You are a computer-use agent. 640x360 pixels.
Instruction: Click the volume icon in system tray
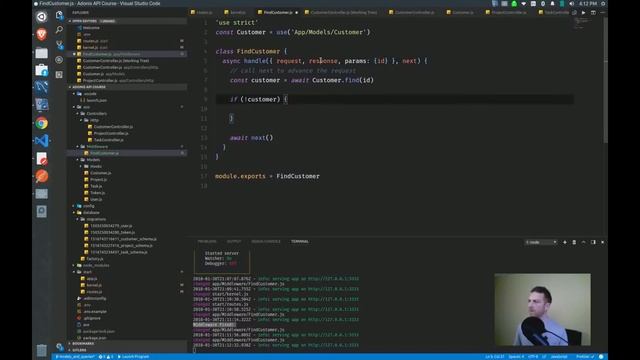571,4
